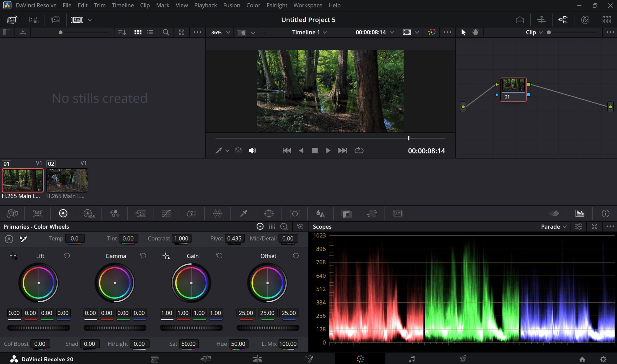Viewport: 617px width, 364px height.
Task: Open the Qualifier eyedropper palette
Action: click(x=243, y=213)
